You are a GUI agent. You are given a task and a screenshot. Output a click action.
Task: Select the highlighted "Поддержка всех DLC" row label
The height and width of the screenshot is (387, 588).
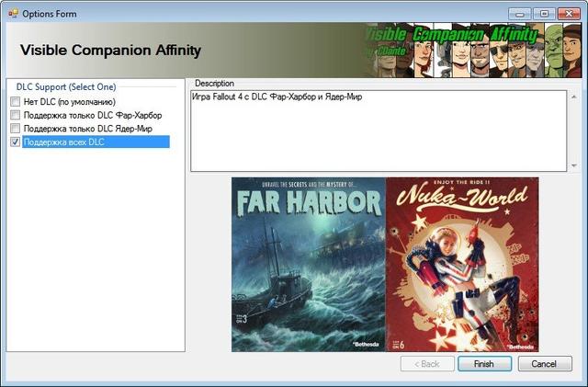pyautogui.click(x=96, y=142)
